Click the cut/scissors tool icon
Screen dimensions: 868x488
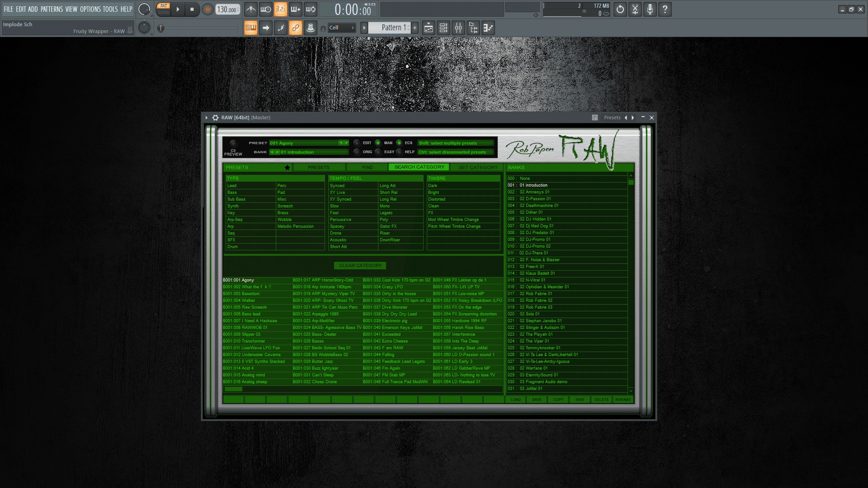[635, 9]
